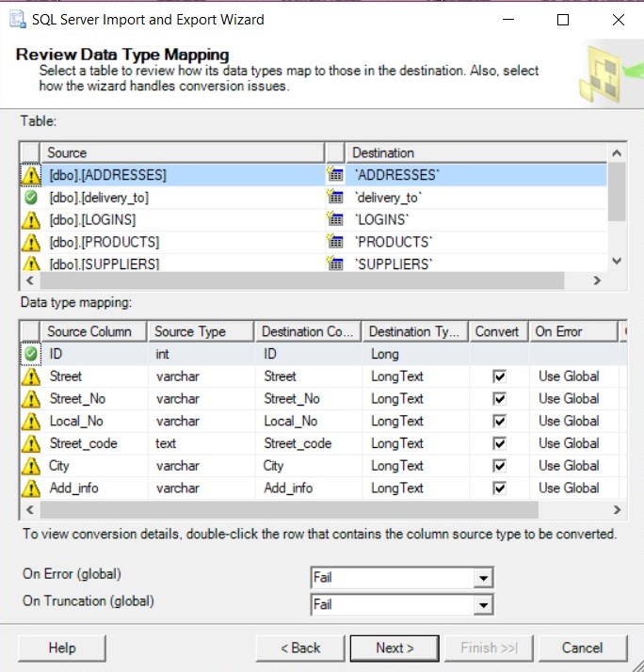Click right arrow of data type mapping scrollbar
644x672 pixels.
(617, 509)
